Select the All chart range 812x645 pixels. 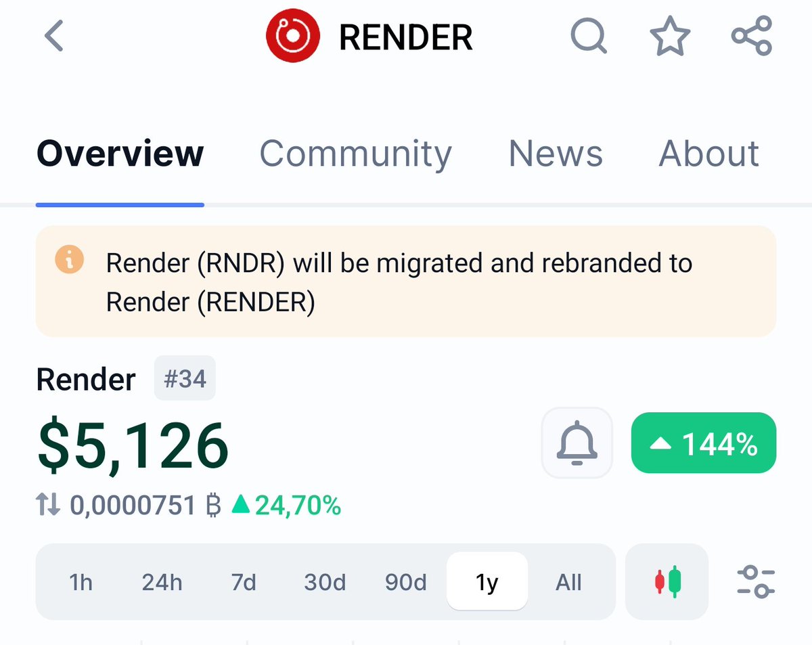coord(568,582)
